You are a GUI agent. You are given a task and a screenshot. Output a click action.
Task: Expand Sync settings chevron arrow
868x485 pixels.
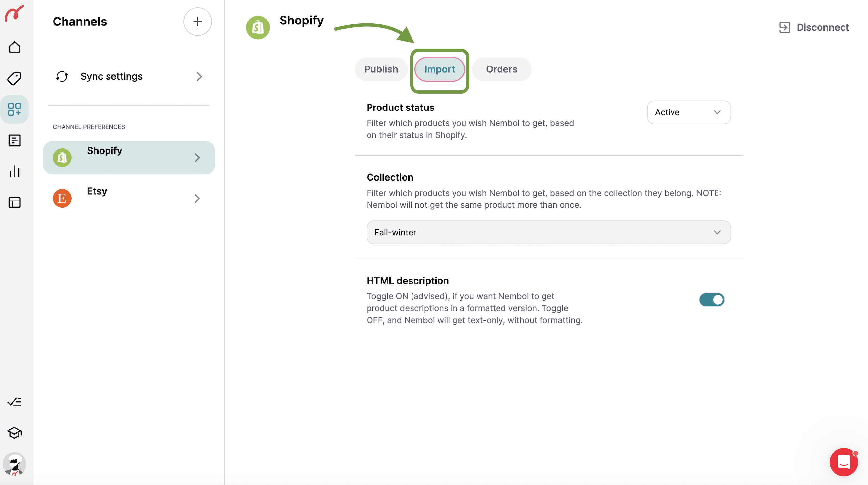pos(199,76)
